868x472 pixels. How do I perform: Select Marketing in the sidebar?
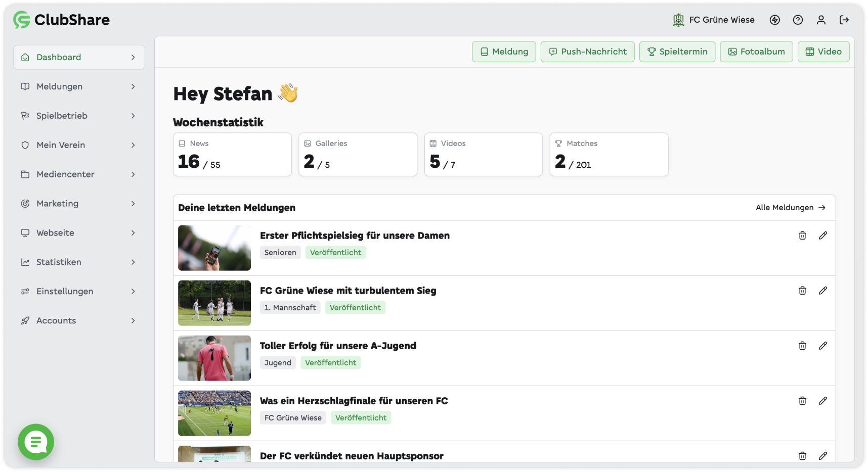[x=79, y=204]
